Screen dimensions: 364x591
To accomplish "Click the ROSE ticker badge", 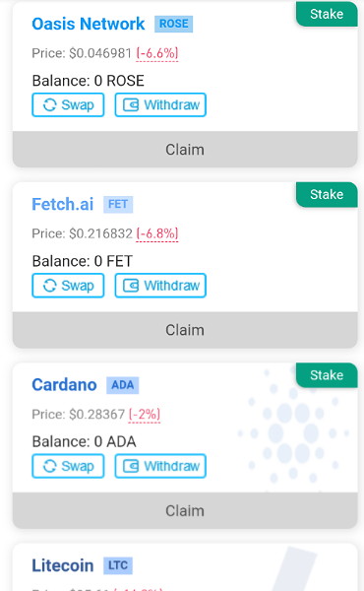I will point(173,24).
